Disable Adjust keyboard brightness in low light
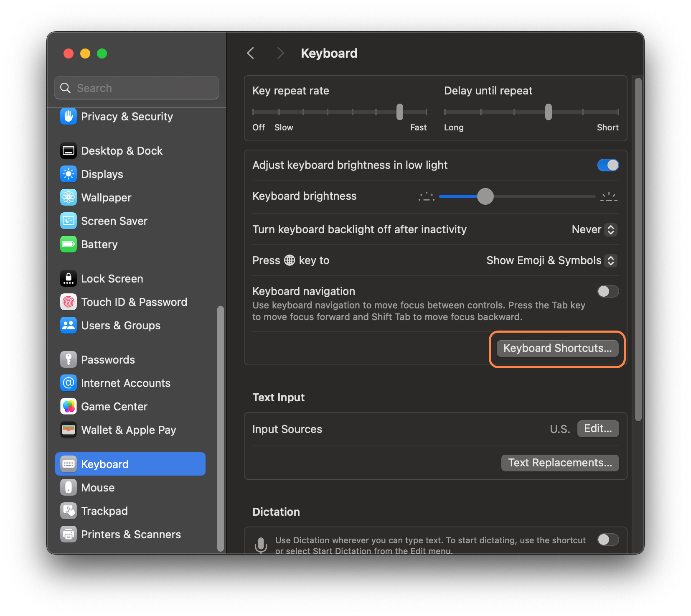 tap(608, 165)
